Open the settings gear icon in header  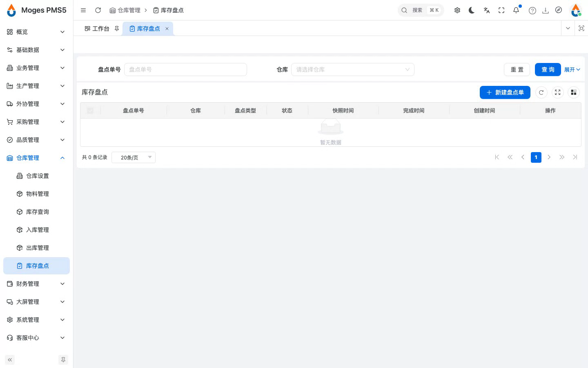pyautogui.click(x=457, y=10)
